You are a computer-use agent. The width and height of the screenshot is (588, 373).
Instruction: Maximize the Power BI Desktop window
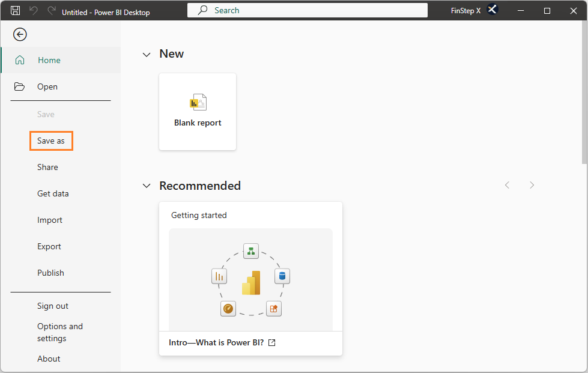(547, 10)
